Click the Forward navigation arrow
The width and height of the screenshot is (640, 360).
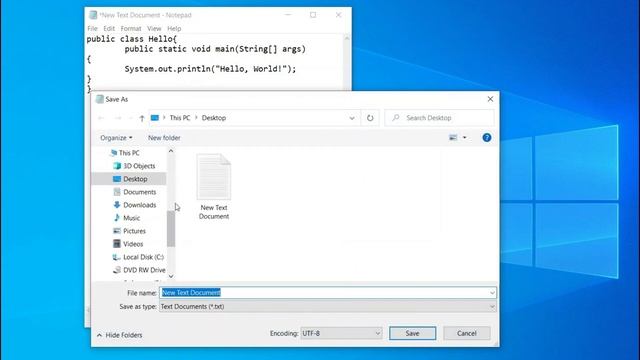click(118, 118)
